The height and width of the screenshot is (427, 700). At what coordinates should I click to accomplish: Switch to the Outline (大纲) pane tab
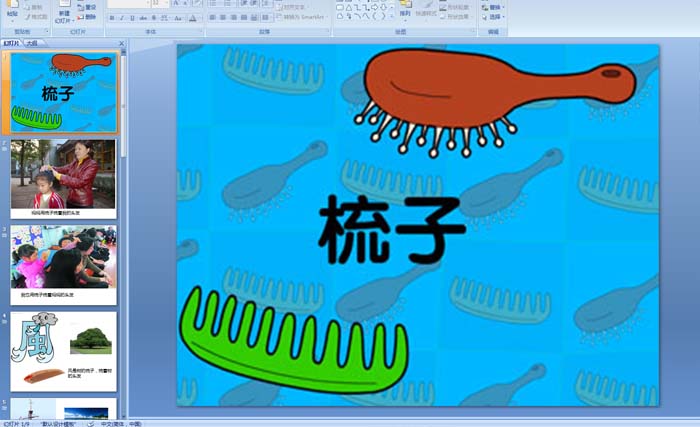point(31,43)
